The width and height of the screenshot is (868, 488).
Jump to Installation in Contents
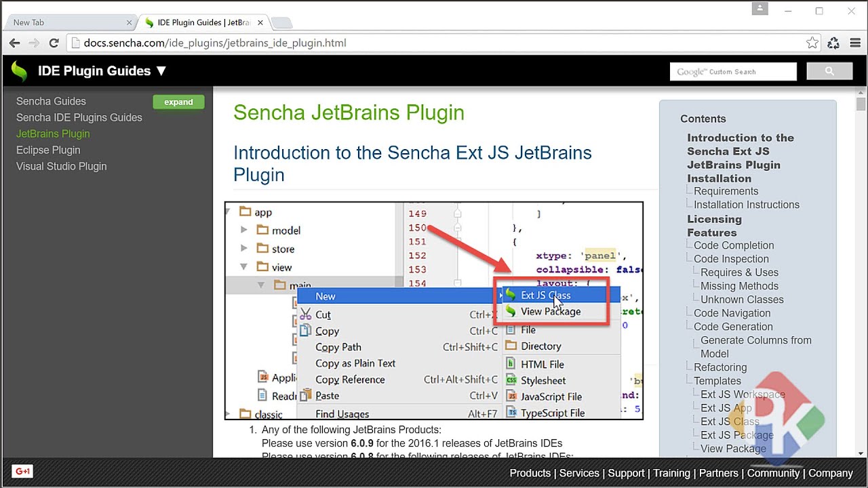[719, 178]
